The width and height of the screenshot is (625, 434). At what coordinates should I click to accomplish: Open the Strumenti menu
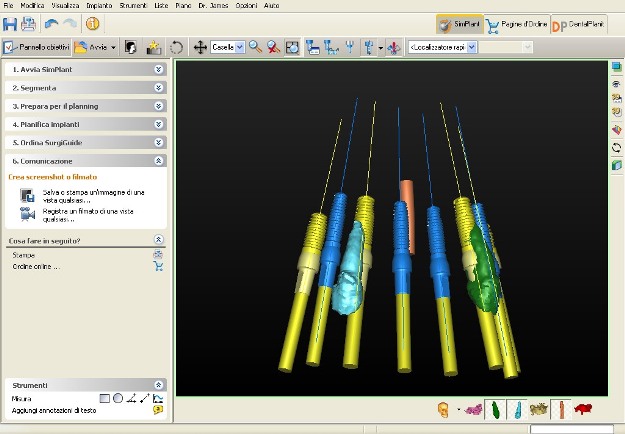(133, 6)
